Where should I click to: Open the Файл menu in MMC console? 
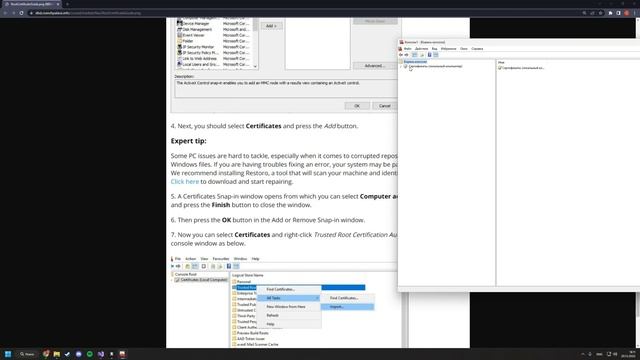click(407, 49)
